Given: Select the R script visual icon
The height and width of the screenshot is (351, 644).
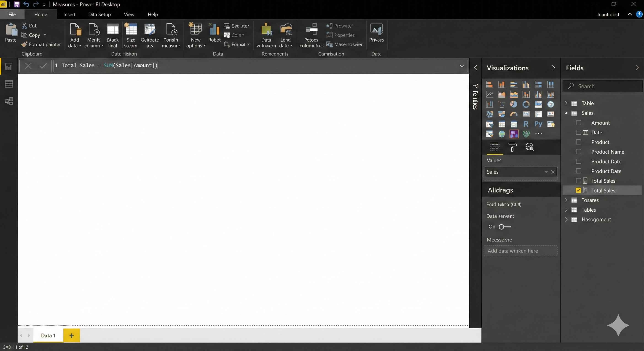Looking at the screenshot, I should click(526, 124).
